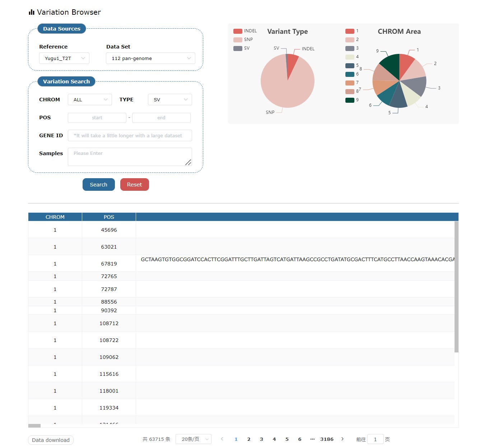
Task: Toggle INDEL legend in Variant Type chart
Action: click(x=245, y=31)
